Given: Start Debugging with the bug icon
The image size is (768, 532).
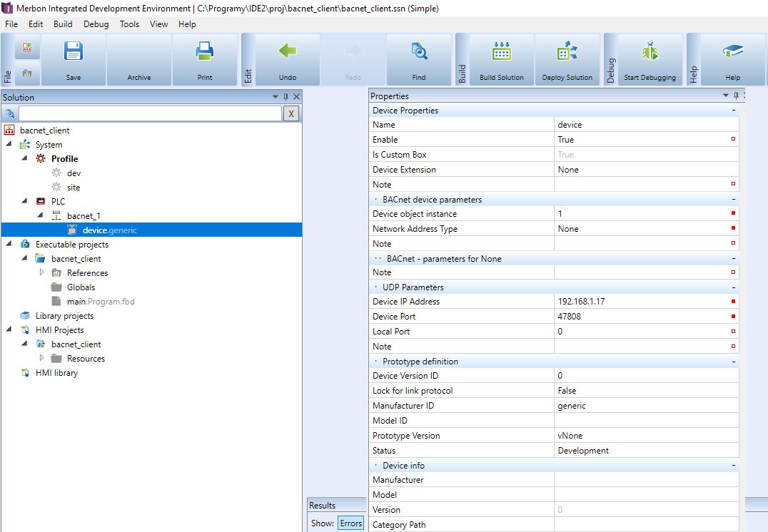Looking at the screenshot, I should coord(650,53).
